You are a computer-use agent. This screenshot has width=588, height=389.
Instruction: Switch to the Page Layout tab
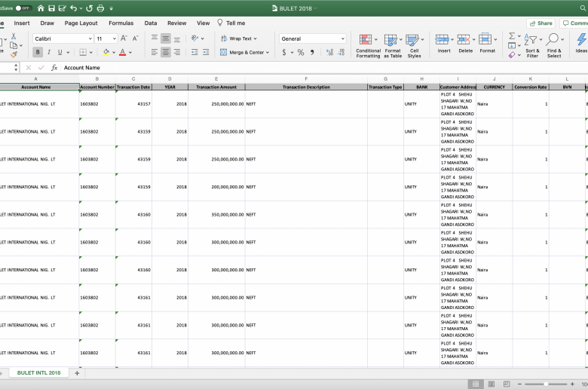tap(81, 23)
